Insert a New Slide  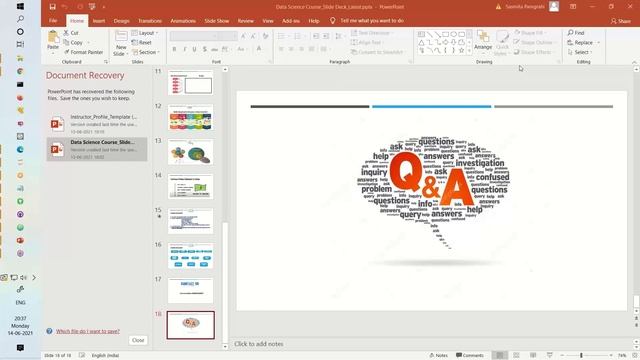coord(121,43)
